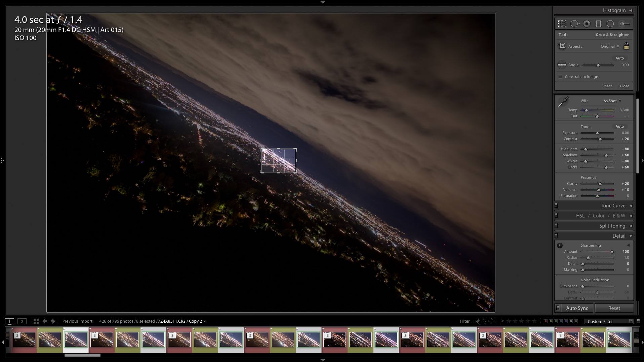Switch to Color tab
644x362 pixels.
[599, 216]
